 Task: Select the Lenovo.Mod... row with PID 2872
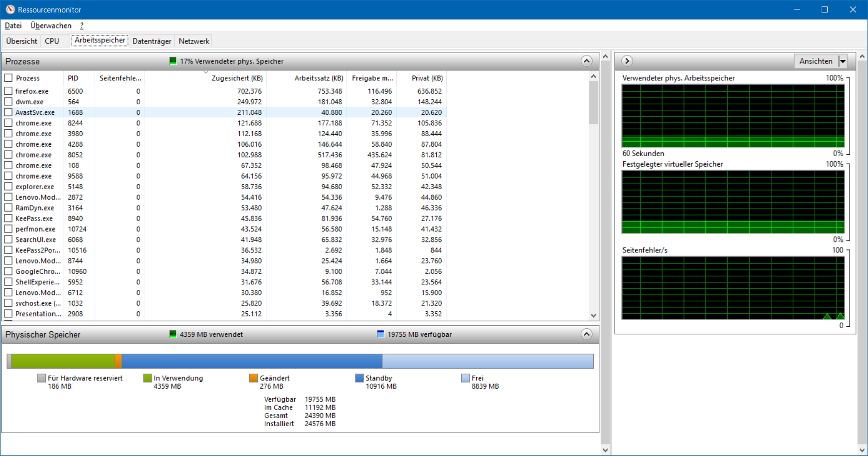[223, 197]
